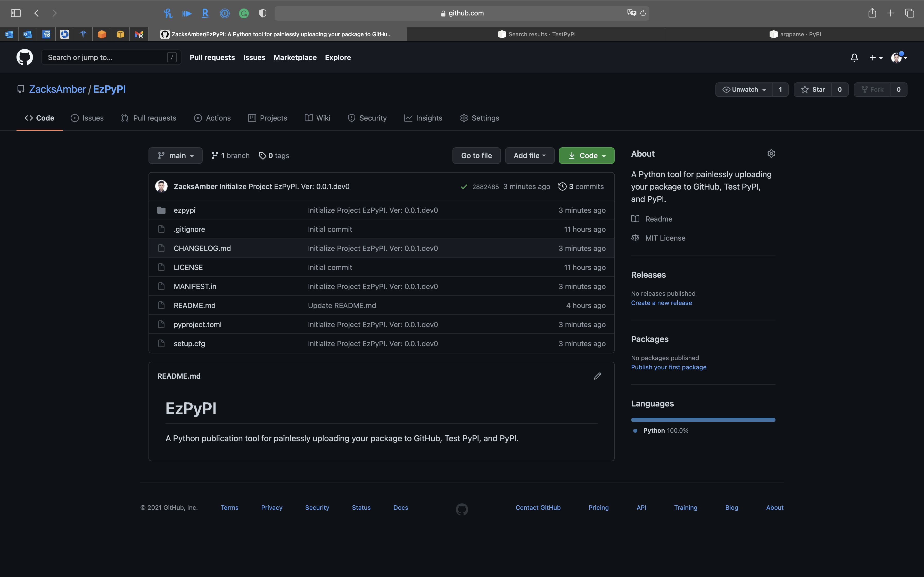924x577 pixels.
Task: Expand the main branch dropdown
Action: pyautogui.click(x=176, y=156)
